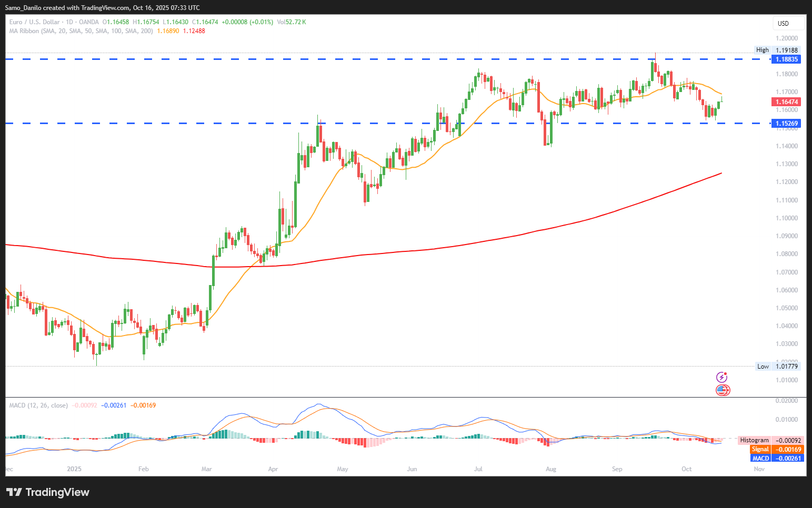Click the current price label 1.16474

tap(786, 102)
